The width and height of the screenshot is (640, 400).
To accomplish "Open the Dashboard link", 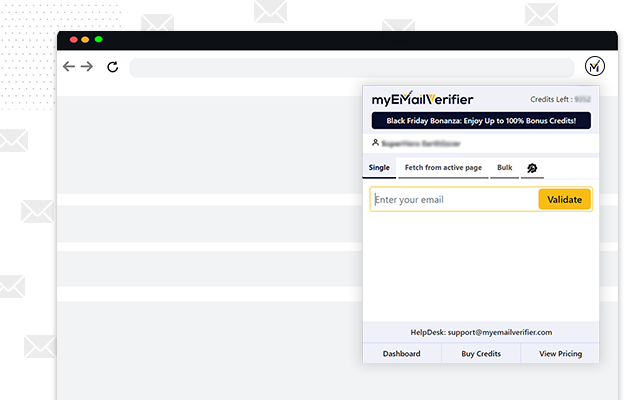I will click(402, 353).
